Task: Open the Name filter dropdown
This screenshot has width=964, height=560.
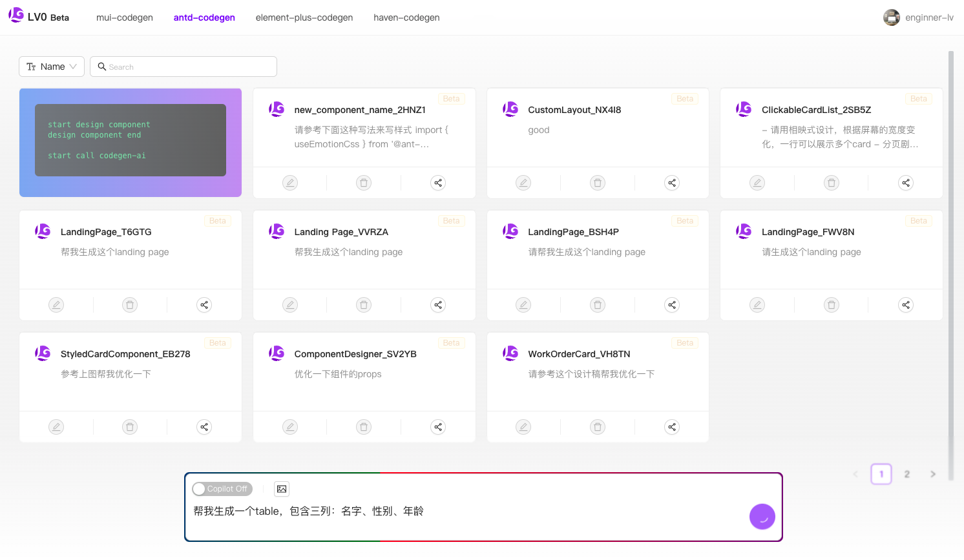Action: [51, 66]
